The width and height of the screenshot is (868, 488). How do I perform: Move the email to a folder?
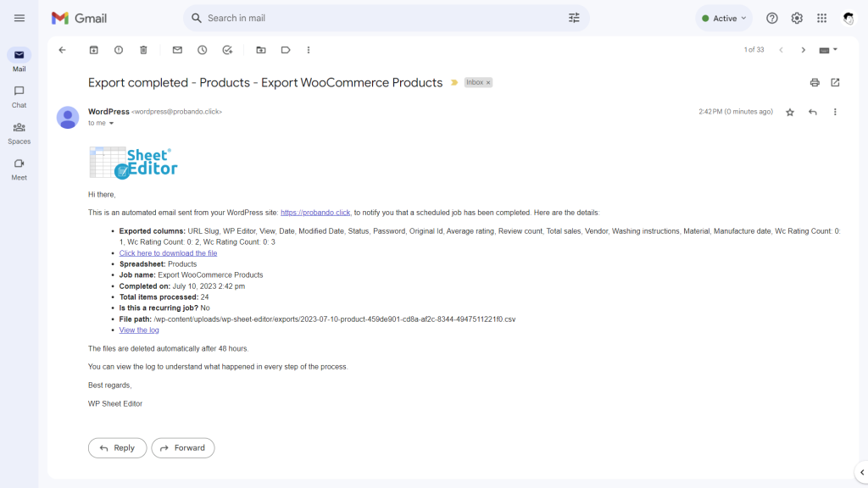pos(261,50)
